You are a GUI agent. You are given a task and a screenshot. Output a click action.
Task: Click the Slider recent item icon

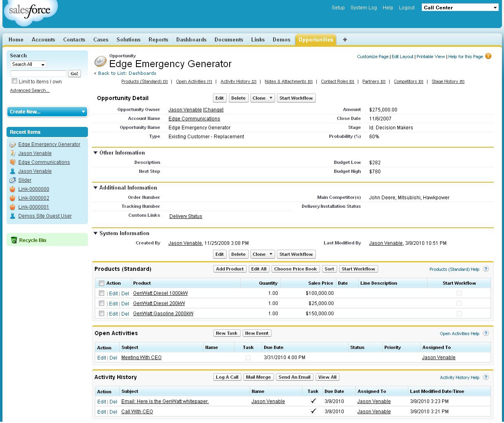(x=13, y=180)
